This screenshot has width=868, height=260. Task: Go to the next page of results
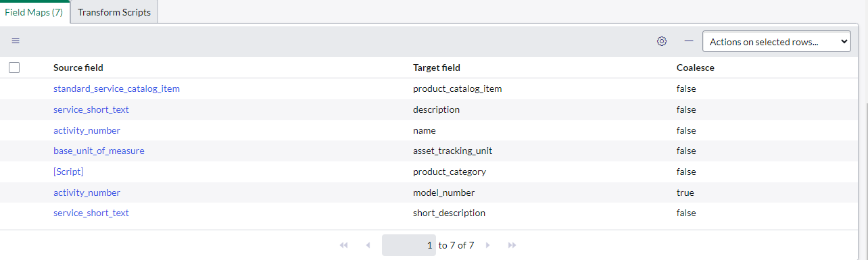point(488,245)
